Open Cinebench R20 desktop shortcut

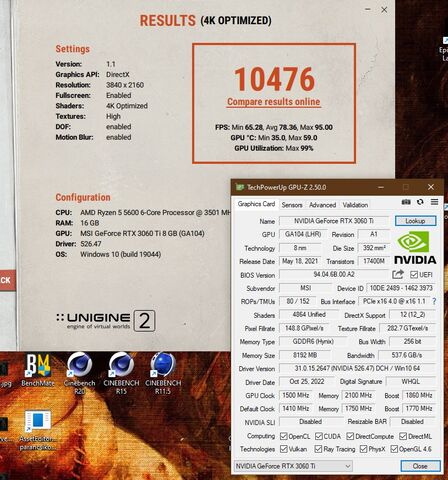pos(79,373)
